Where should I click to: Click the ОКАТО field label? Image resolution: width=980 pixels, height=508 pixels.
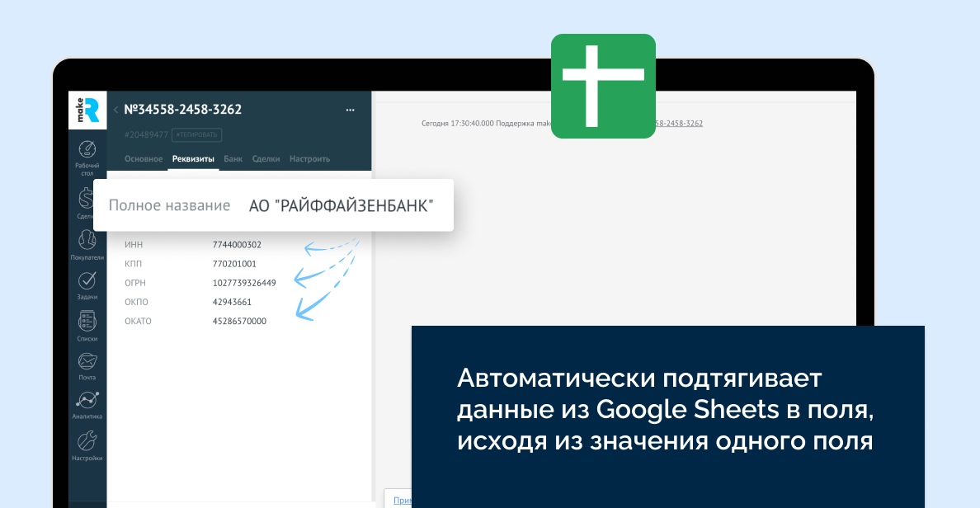pos(138,321)
